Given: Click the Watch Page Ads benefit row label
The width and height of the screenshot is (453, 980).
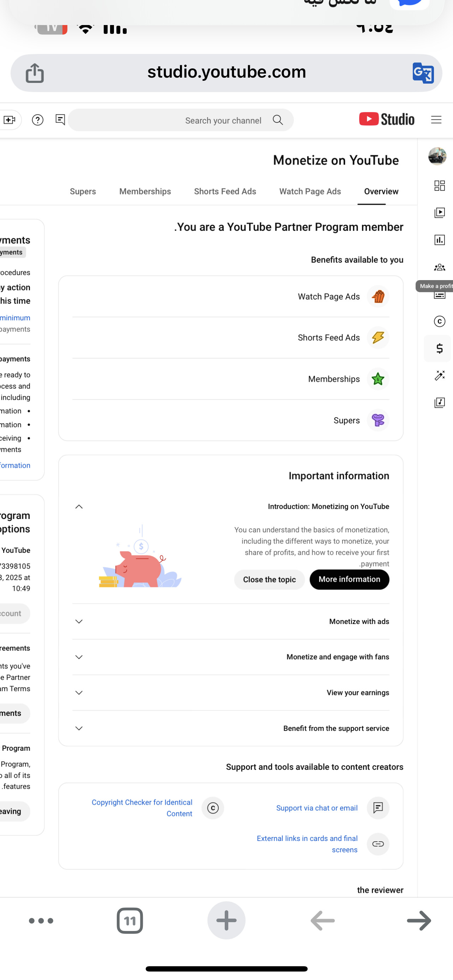Looking at the screenshot, I should click(328, 296).
